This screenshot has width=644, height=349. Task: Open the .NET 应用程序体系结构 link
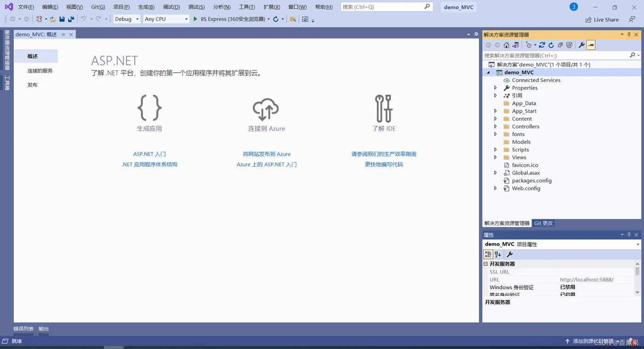tap(149, 164)
